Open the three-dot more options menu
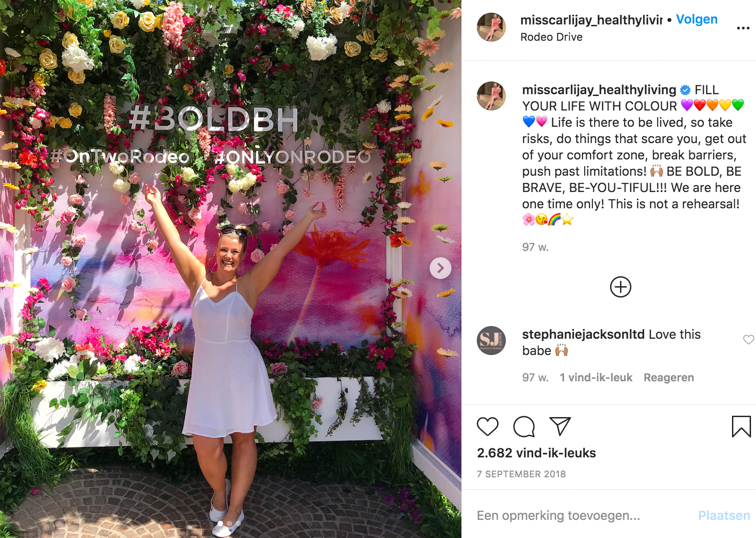This screenshot has width=756, height=538. click(743, 28)
